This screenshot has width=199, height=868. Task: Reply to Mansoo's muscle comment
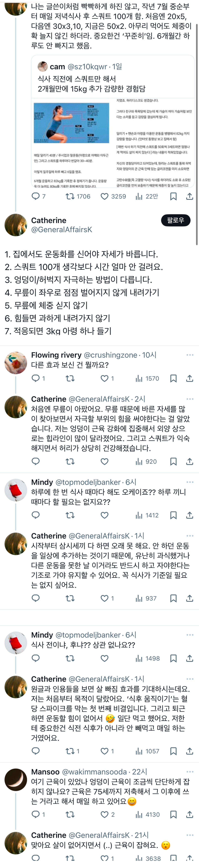(x=36, y=814)
